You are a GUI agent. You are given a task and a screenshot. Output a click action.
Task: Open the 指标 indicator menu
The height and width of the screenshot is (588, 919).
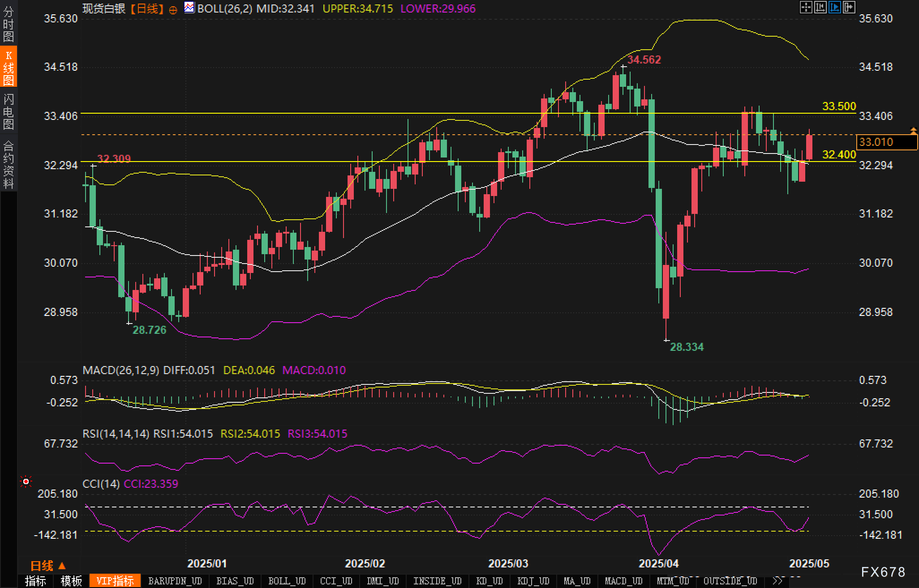coord(36,581)
